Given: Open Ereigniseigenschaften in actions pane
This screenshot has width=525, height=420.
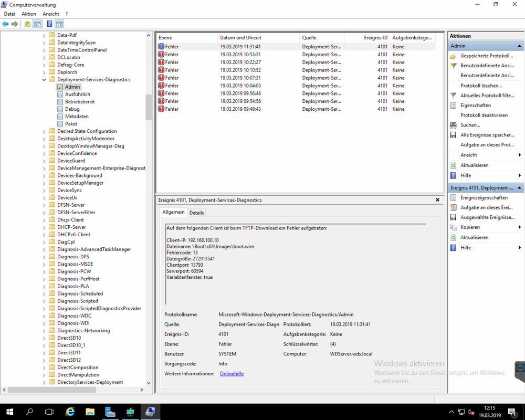Looking at the screenshot, I should coord(484,198).
